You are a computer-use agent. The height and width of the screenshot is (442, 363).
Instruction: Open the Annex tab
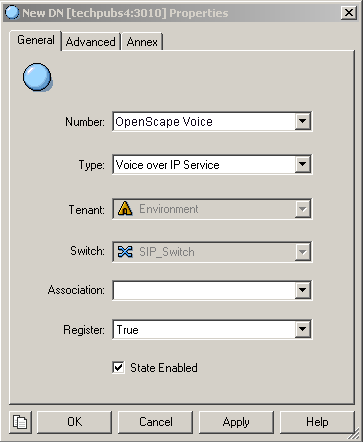(142, 42)
